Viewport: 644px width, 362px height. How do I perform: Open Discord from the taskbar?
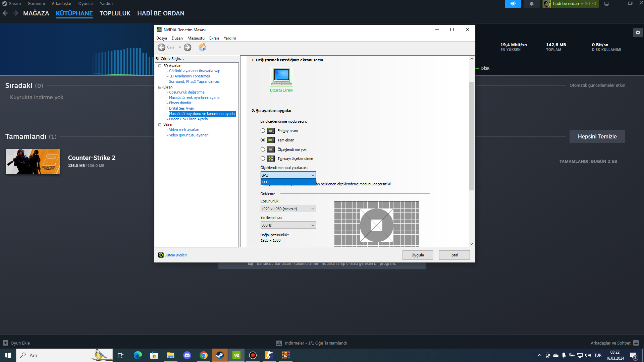point(187,355)
